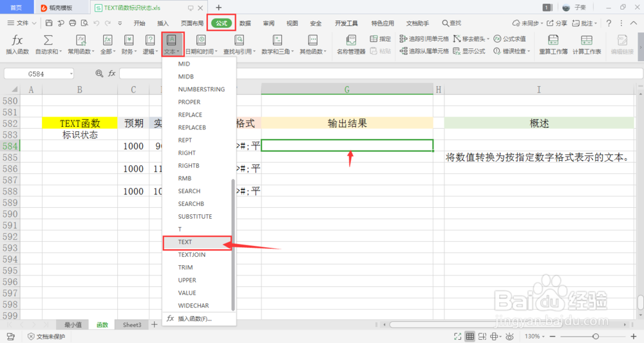Click Define name (指定) icon
Viewport: 644px width, 343px height.
[x=381, y=39]
